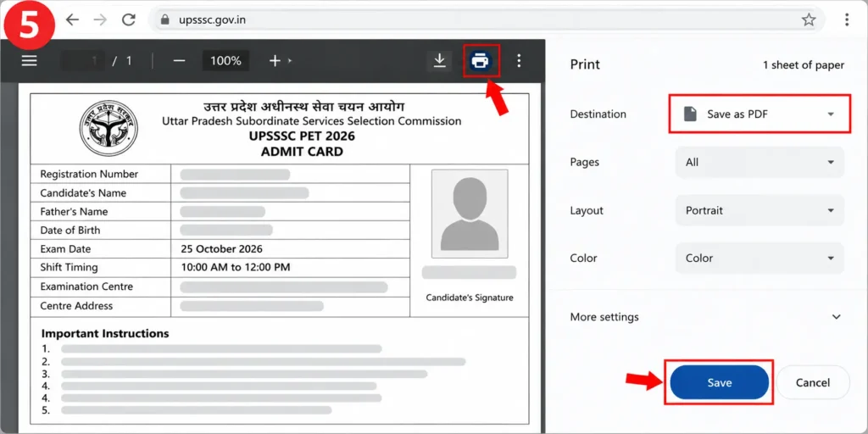Expand More settings in print dialog
Image resolution: width=868 pixels, height=434 pixels.
tap(706, 317)
